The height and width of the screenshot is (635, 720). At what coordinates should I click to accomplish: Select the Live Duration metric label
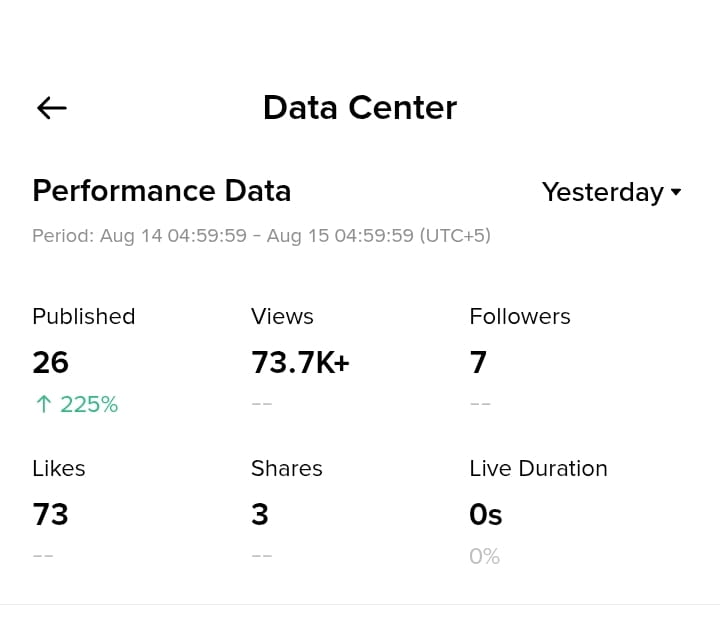click(538, 468)
